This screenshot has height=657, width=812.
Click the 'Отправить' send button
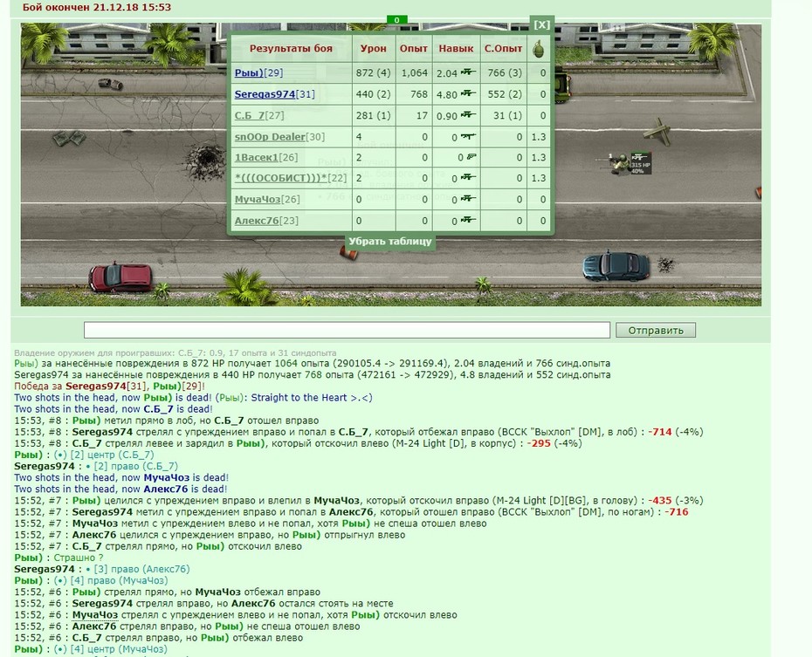(656, 330)
